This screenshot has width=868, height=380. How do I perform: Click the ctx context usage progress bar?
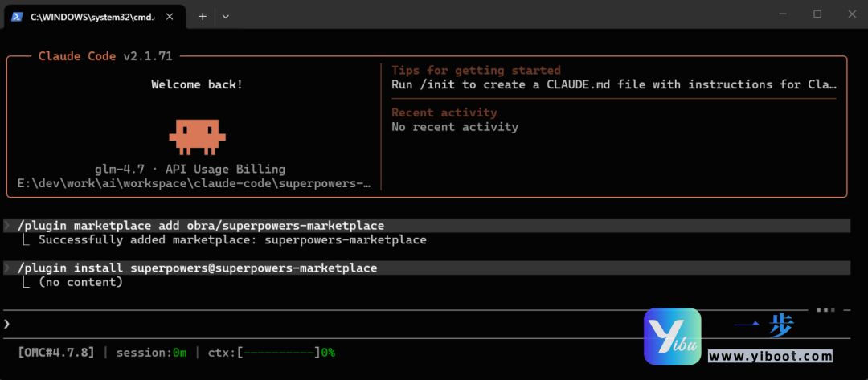tap(279, 353)
